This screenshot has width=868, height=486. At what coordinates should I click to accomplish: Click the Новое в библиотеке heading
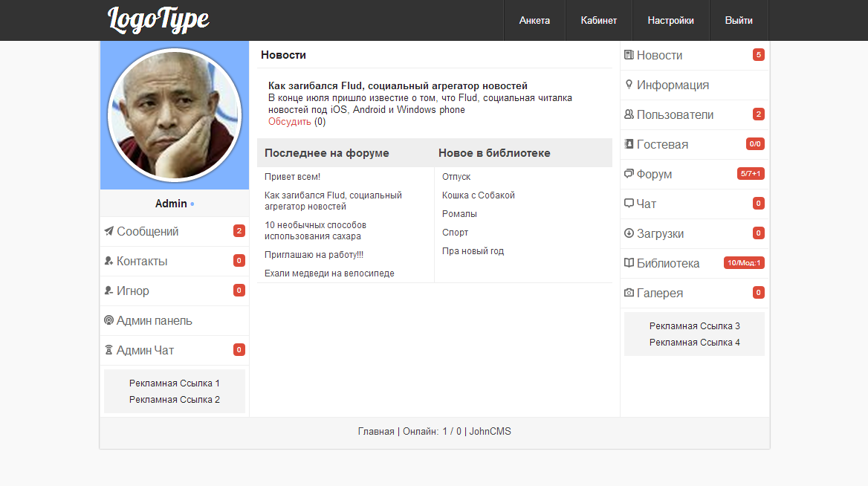tap(494, 153)
